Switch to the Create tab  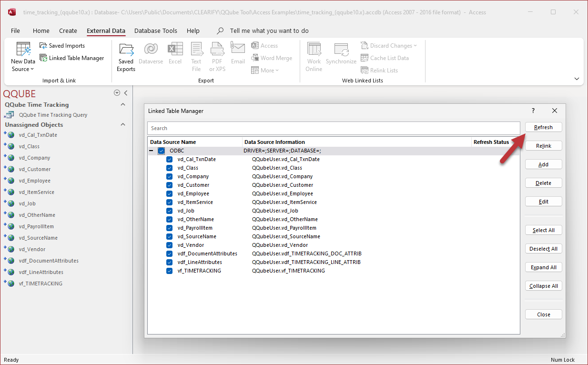click(68, 30)
